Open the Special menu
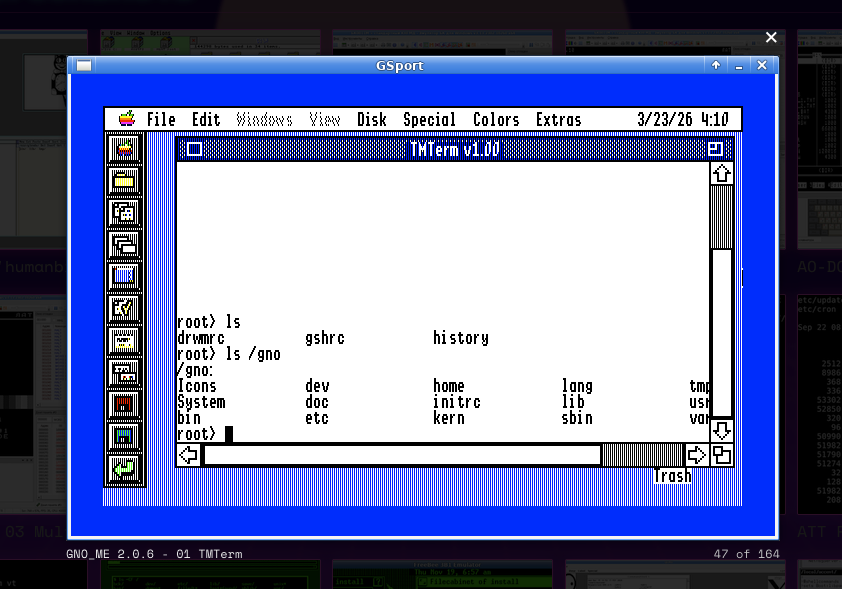The image size is (842, 589). [429, 119]
